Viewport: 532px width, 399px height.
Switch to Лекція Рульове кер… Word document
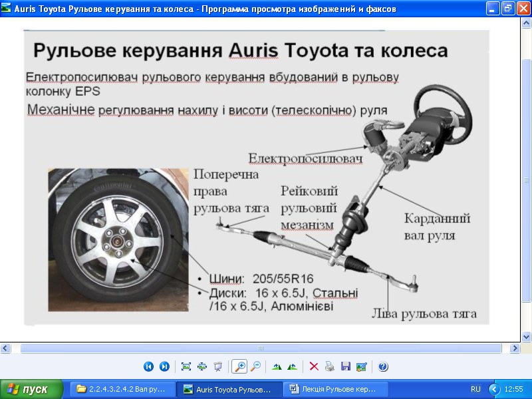(336, 389)
